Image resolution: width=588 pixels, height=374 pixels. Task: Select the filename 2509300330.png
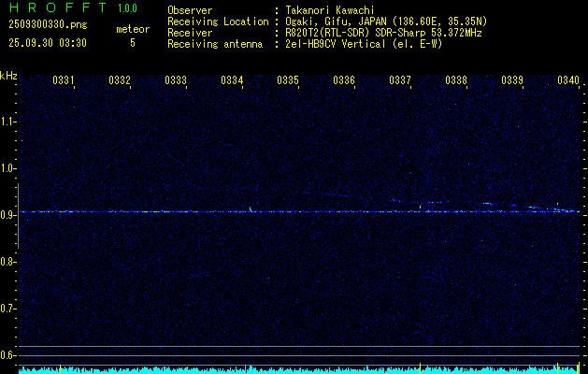(x=48, y=25)
